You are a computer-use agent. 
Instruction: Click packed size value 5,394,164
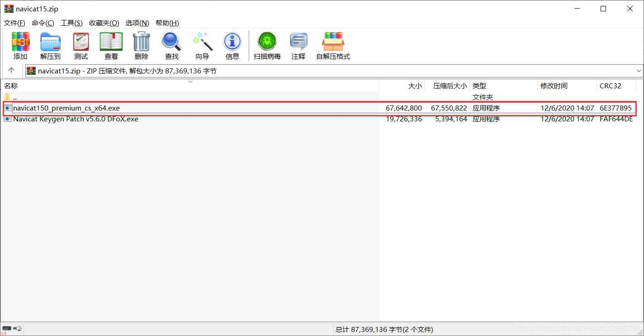(451, 119)
